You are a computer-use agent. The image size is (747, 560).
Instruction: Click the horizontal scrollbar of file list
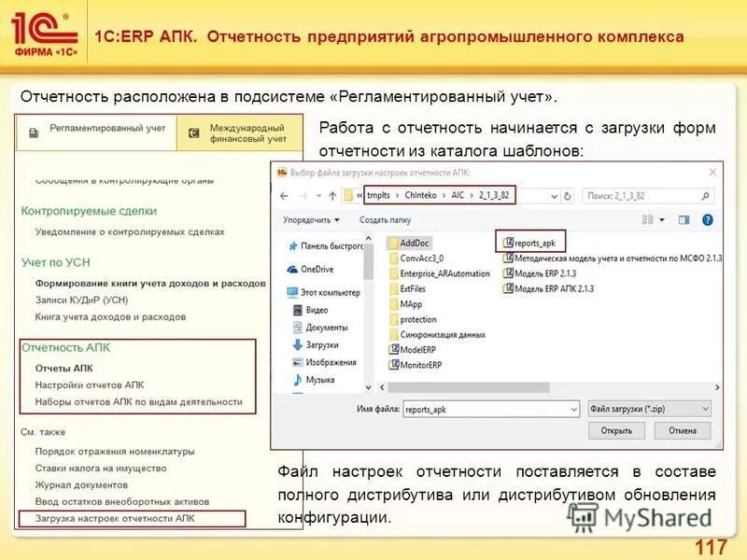(x=469, y=387)
